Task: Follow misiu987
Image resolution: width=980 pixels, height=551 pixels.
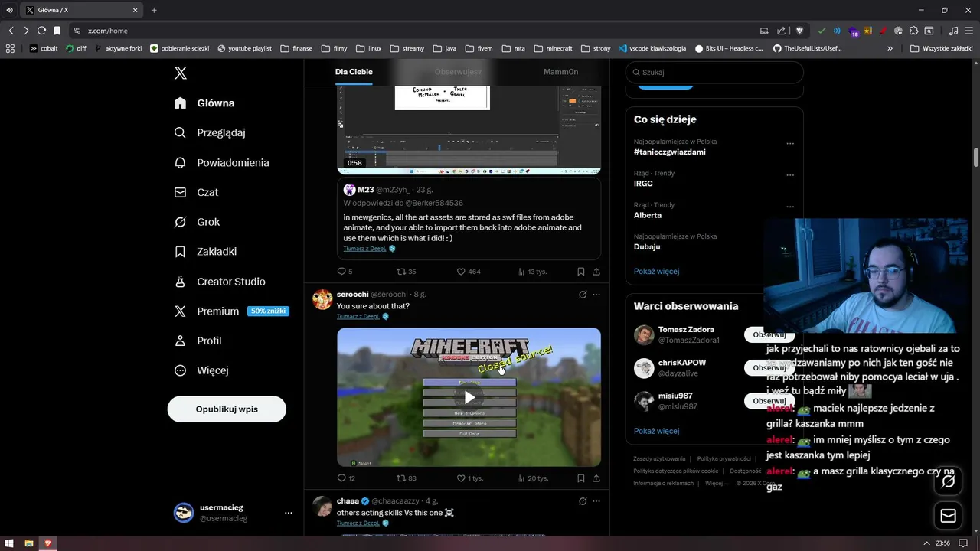Action: coord(769,401)
